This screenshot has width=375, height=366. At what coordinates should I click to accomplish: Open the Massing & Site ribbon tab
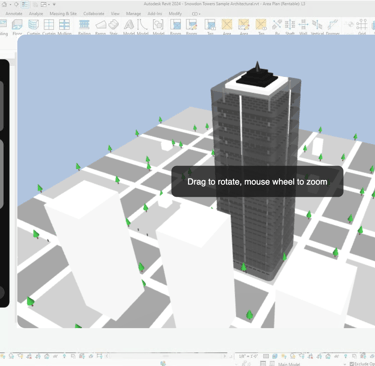click(x=63, y=14)
